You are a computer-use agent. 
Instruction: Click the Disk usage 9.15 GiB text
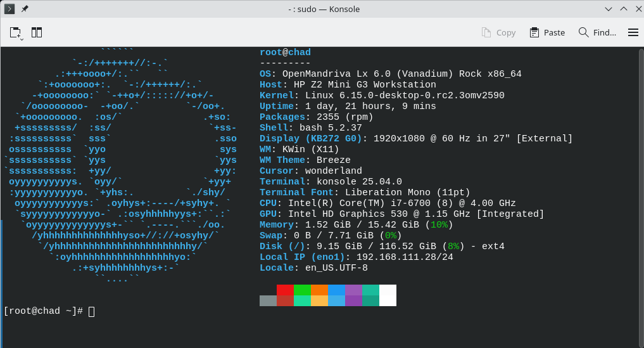click(x=339, y=246)
